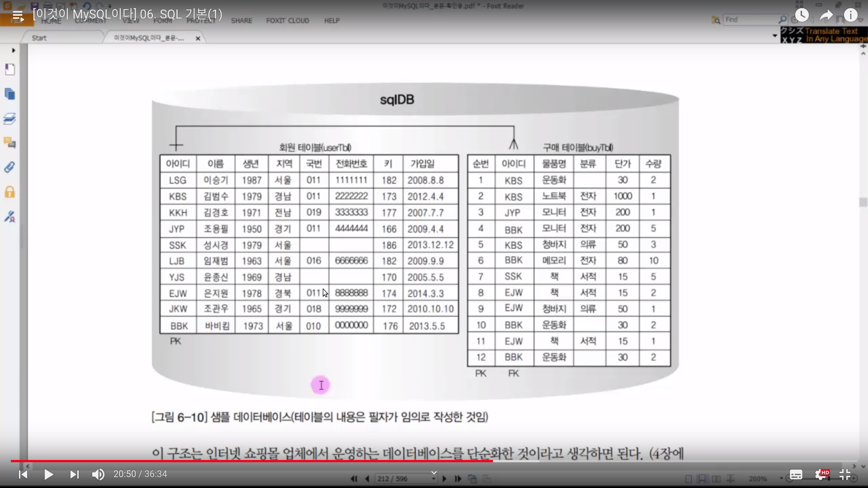This screenshot has height=488, width=868.
Task: Click the sqlDB title in diagram
Action: pos(397,100)
